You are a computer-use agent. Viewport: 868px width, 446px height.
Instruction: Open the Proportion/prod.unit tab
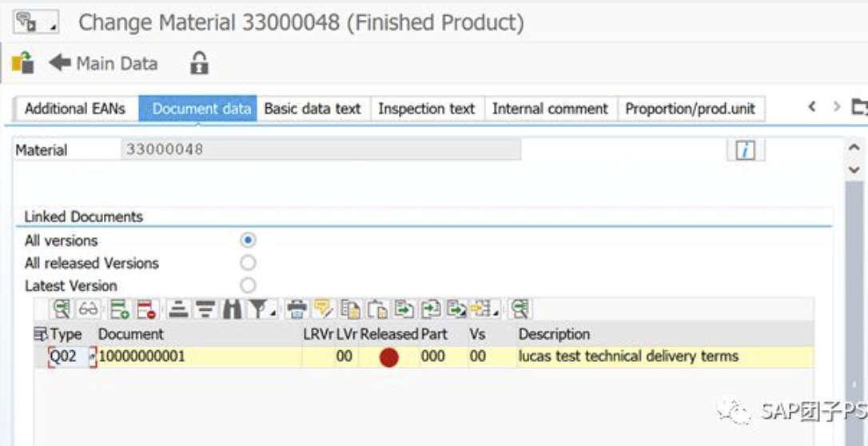pos(691,109)
